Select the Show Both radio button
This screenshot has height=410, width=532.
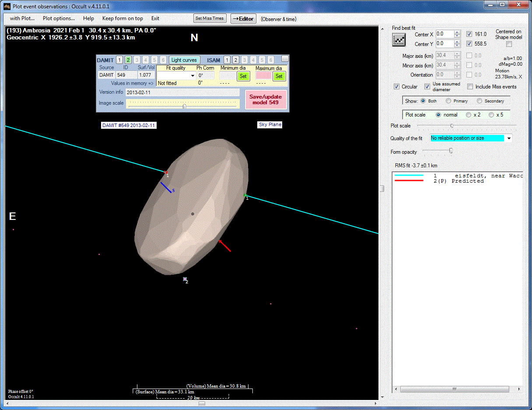point(423,101)
